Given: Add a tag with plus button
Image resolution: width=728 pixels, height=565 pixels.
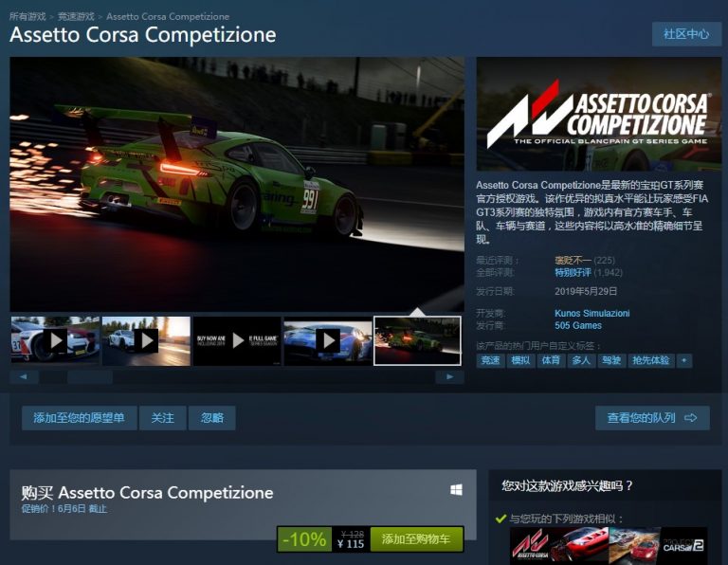Looking at the screenshot, I should click(x=684, y=360).
